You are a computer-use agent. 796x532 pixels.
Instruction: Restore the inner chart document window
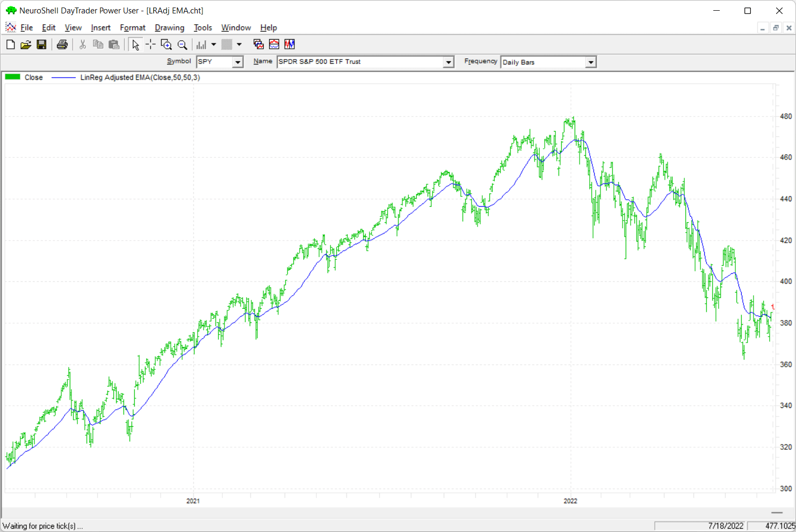coord(776,28)
